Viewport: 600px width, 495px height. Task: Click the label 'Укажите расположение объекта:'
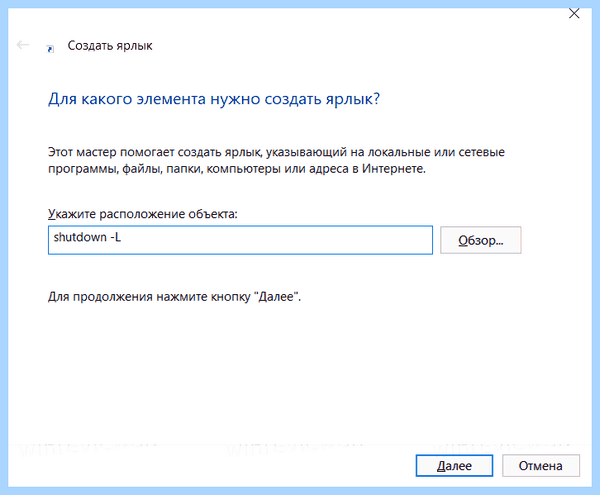coord(143,214)
